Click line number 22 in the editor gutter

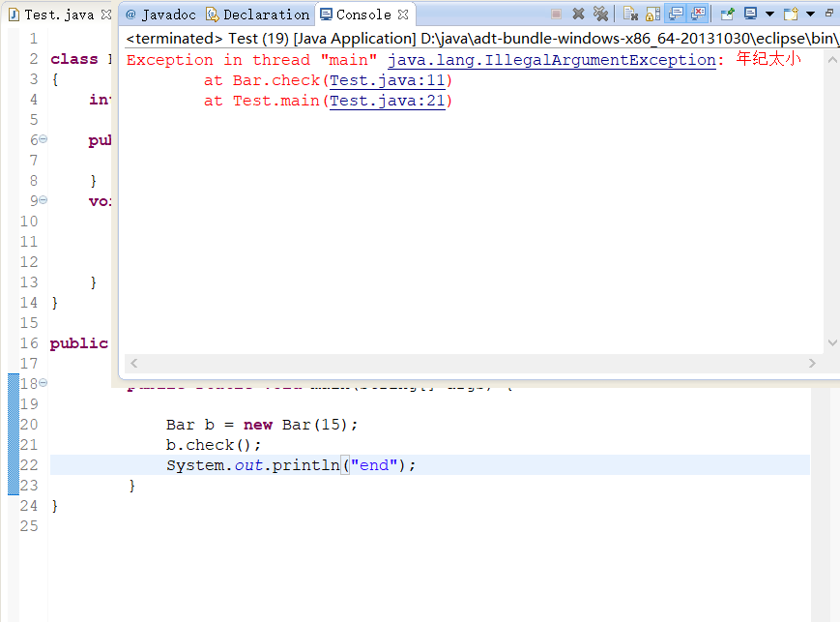click(x=29, y=464)
